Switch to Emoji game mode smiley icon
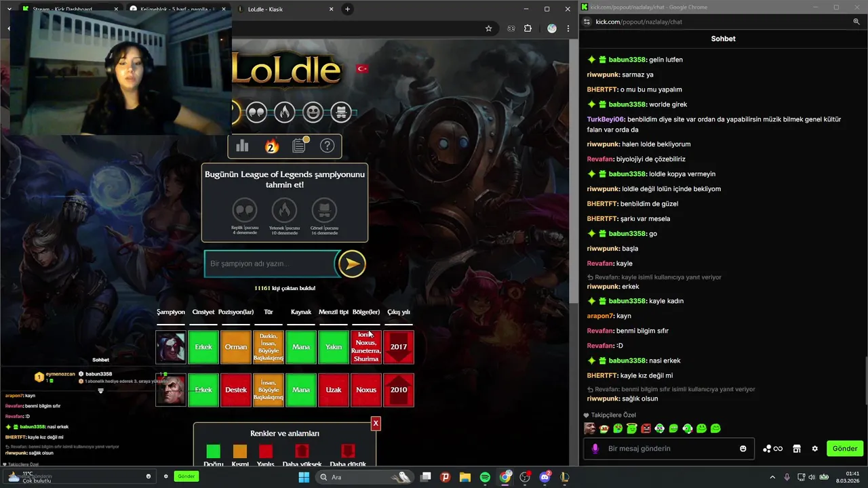The width and height of the screenshot is (868, 488). pos(313,111)
